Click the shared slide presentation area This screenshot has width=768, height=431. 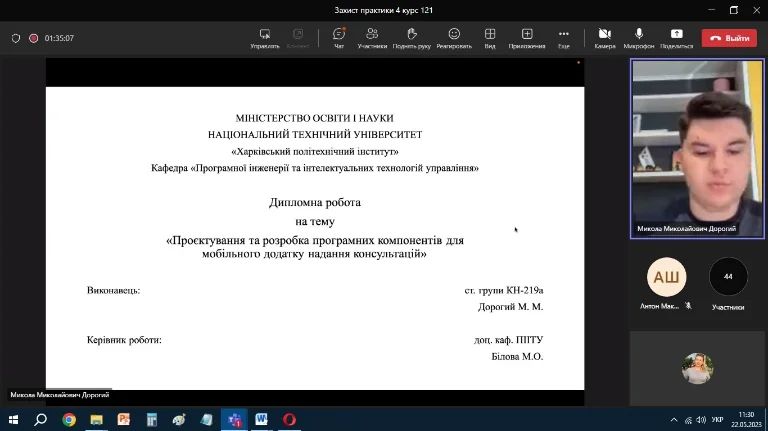coord(315,238)
